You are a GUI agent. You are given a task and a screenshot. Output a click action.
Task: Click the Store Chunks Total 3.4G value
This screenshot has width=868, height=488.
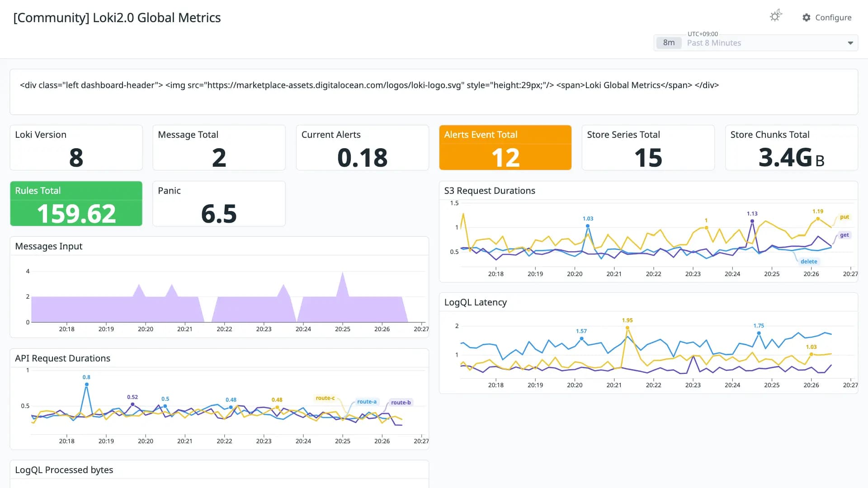791,158
